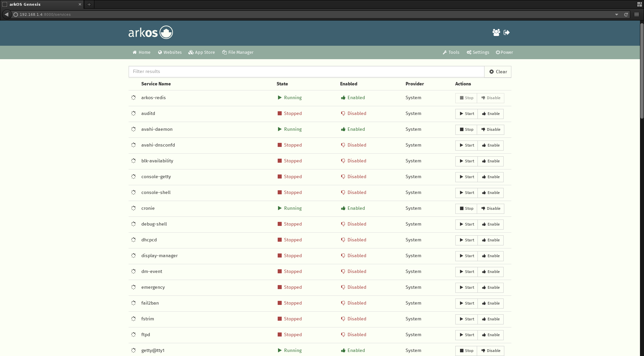Stop the arkos-redis service

(x=466, y=98)
